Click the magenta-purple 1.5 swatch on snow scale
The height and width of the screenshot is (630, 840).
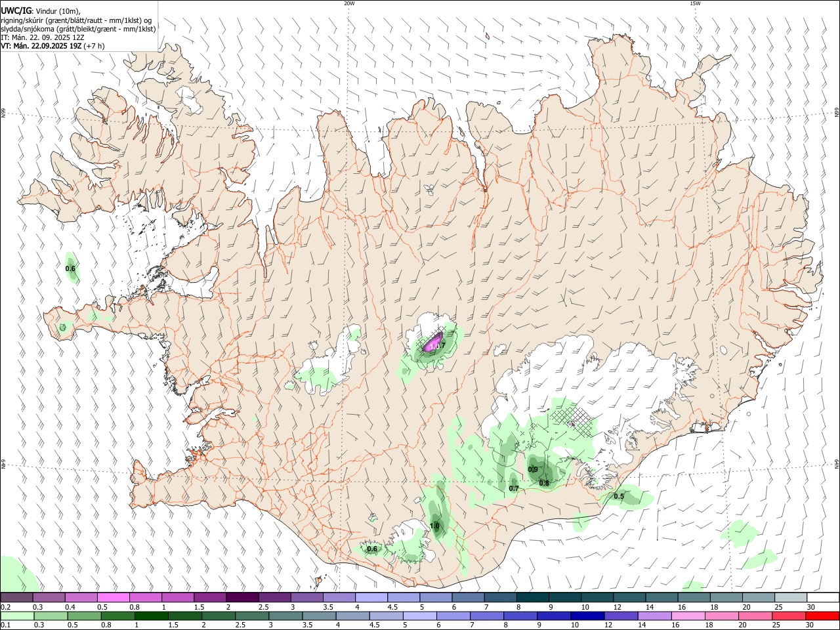[210, 597]
